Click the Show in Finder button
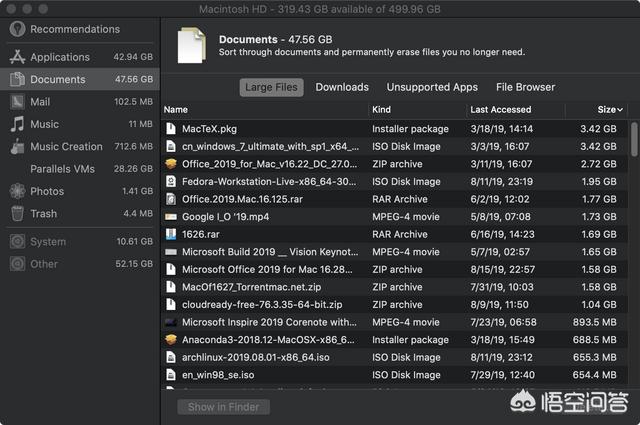This screenshot has width=640, height=425. [224, 407]
